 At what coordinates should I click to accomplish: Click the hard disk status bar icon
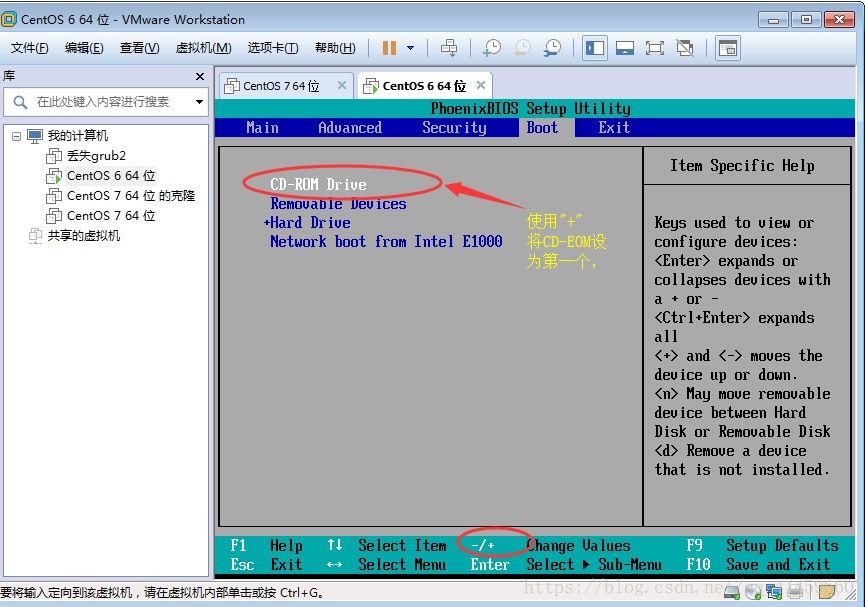(x=731, y=593)
